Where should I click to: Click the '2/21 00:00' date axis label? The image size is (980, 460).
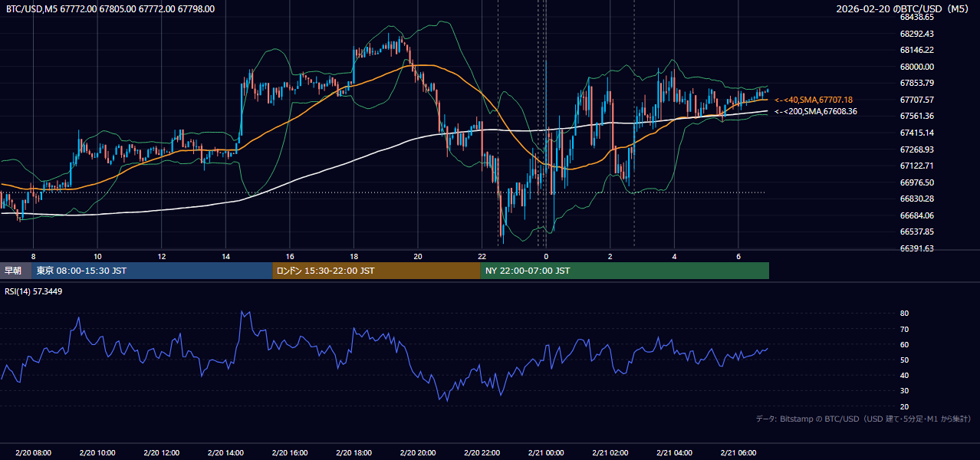[546, 453]
